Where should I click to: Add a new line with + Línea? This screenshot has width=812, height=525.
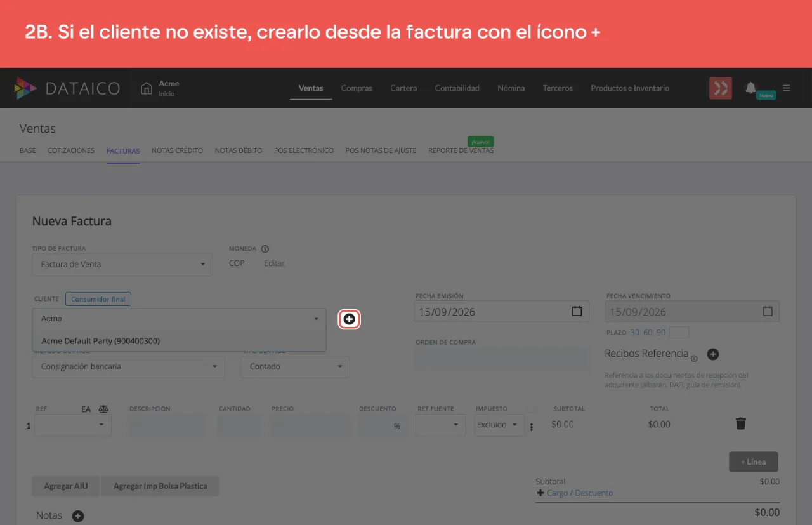(754, 462)
